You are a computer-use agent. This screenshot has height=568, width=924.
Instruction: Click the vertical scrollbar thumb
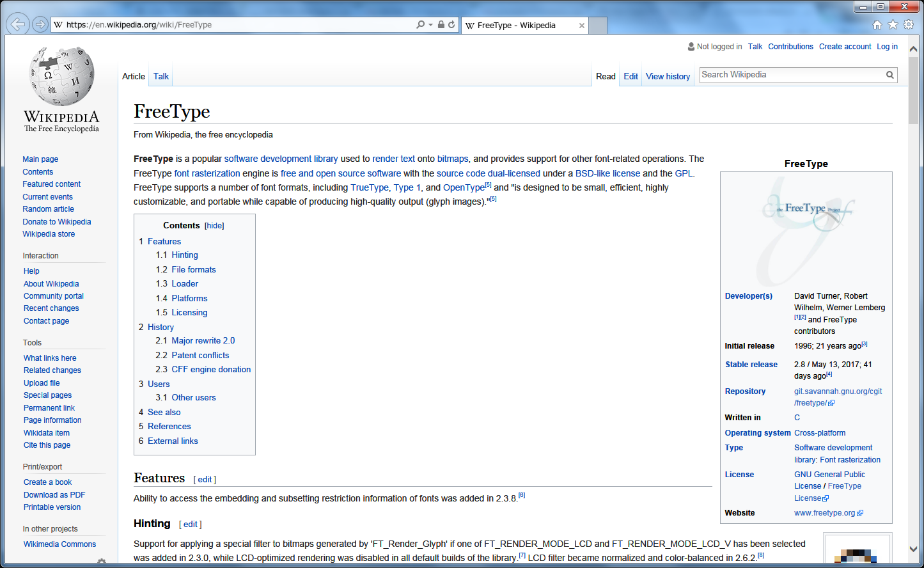tap(913, 90)
